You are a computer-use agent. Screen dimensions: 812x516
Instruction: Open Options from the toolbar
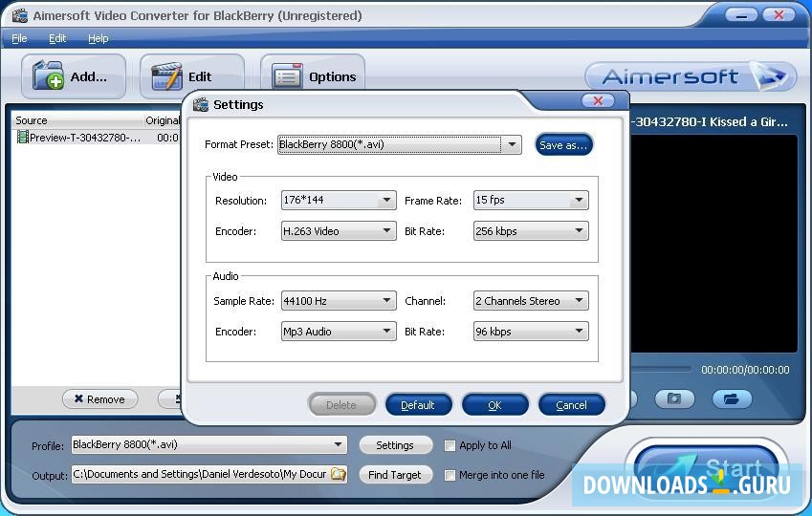[x=313, y=76]
